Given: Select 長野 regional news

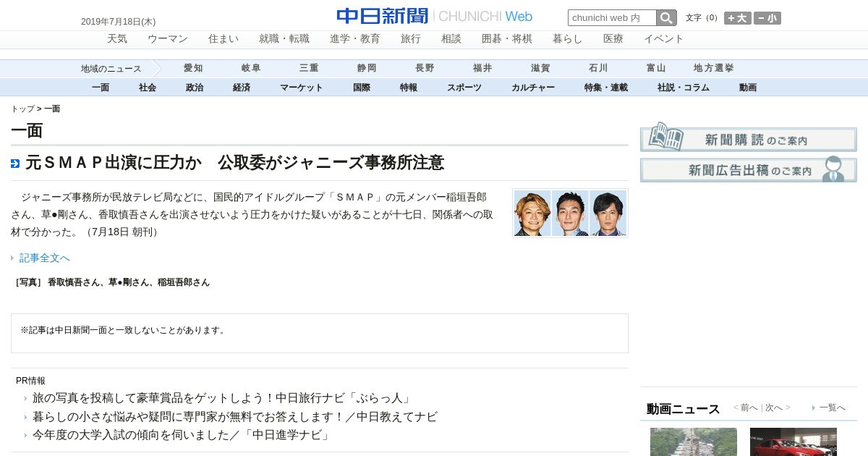Looking at the screenshot, I should [x=425, y=68].
